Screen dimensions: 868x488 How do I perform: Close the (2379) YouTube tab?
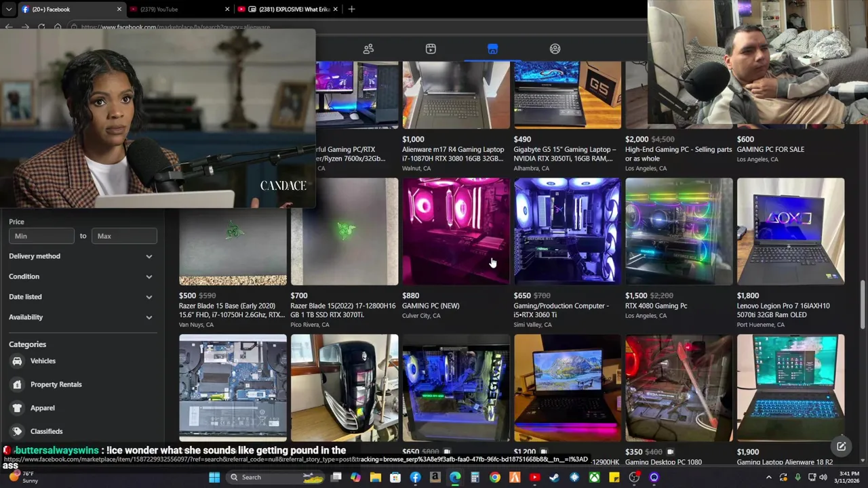tap(227, 9)
